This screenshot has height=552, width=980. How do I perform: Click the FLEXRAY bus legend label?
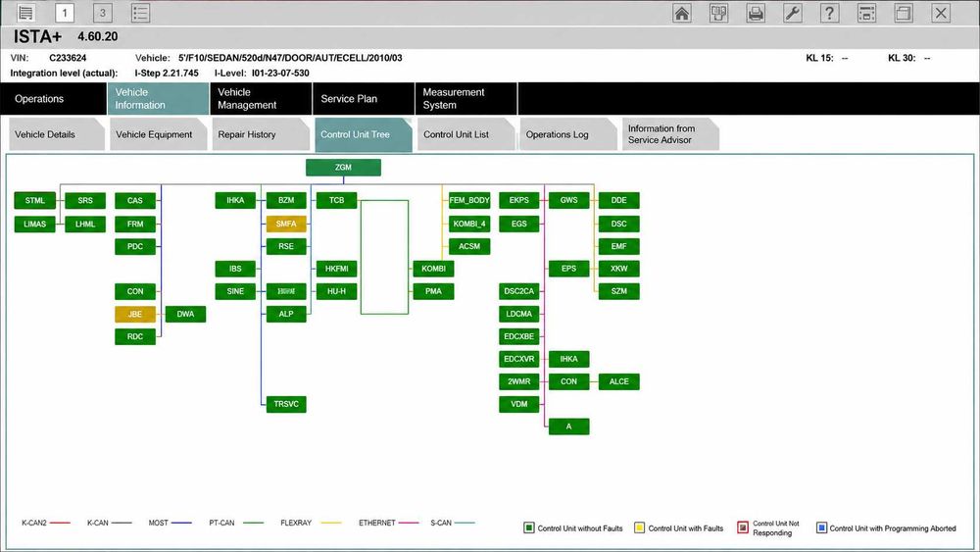(x=296, y=523)
